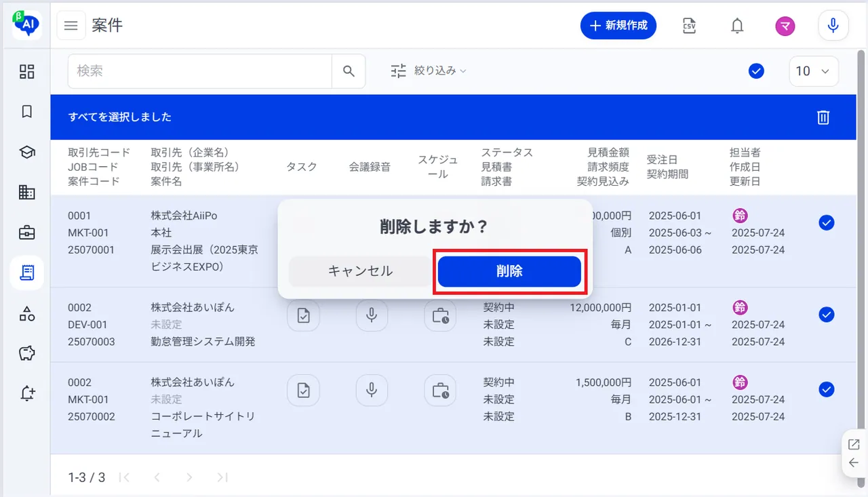Image resolution: width=868 pixels, height=497 pixels.
Task: Go to last page in pagination
Action: pos(222,477)
